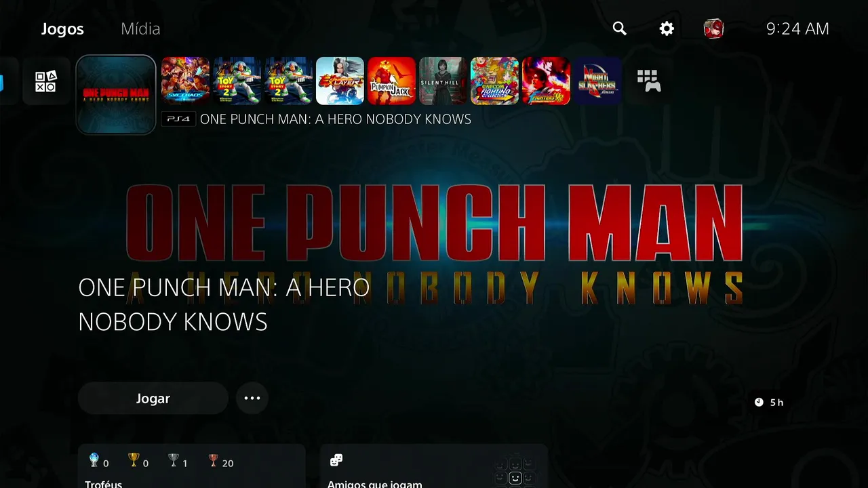The image size is (868, 488).
Task: Click the large two-line game title heading
Action: pyautogui.click(x=224, y=304)
